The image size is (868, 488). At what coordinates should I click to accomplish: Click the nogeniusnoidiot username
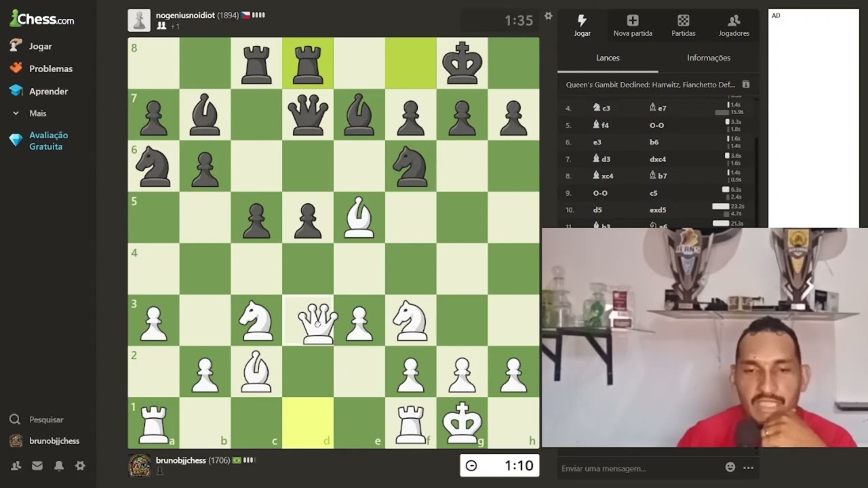[x=185, y=15]
